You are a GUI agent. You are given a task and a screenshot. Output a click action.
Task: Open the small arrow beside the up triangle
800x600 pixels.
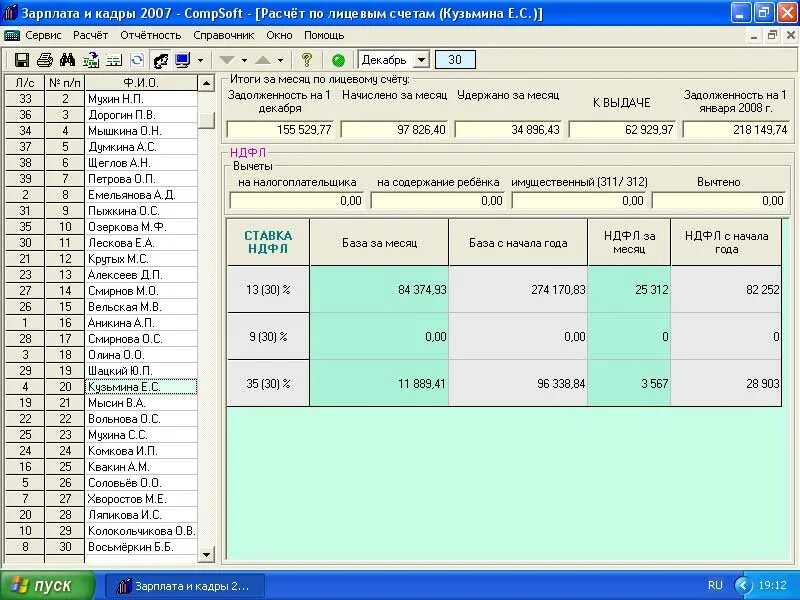click(280, 60)
